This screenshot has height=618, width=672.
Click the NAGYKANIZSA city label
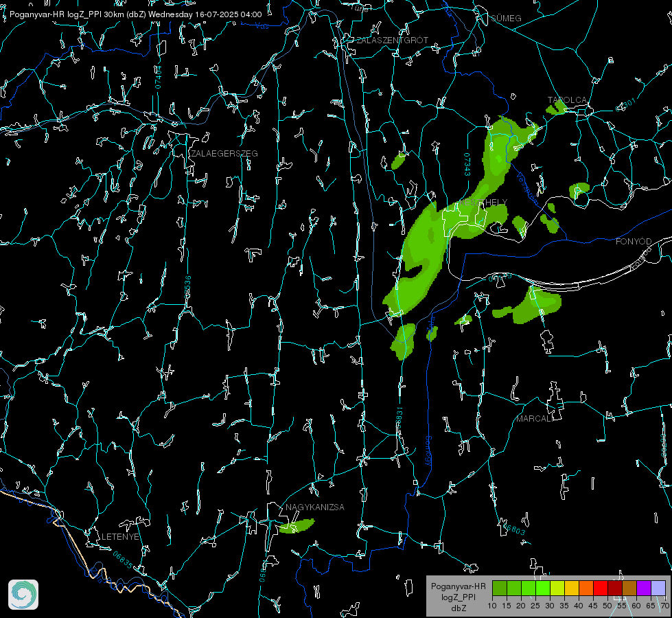click(315, 507)
